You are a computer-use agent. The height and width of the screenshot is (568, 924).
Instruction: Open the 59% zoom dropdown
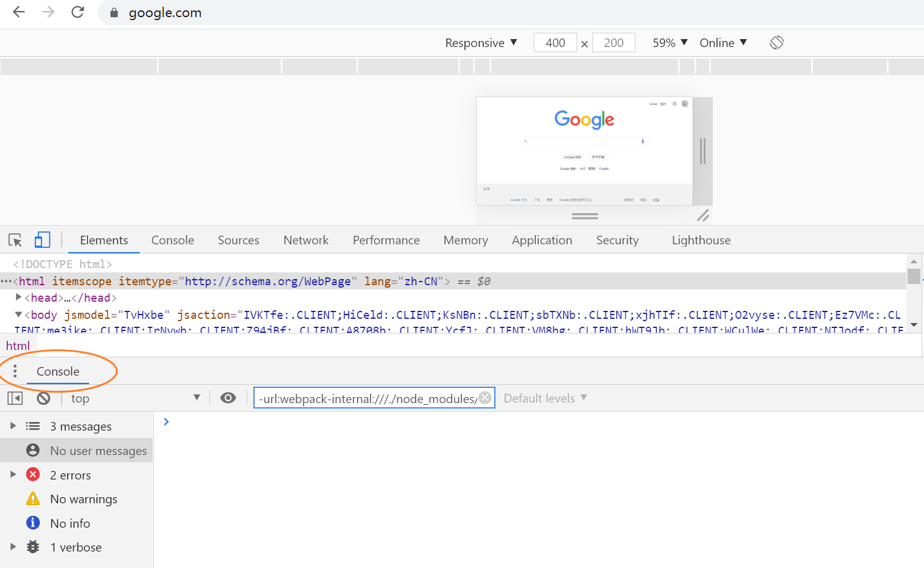tap(670, 43)
